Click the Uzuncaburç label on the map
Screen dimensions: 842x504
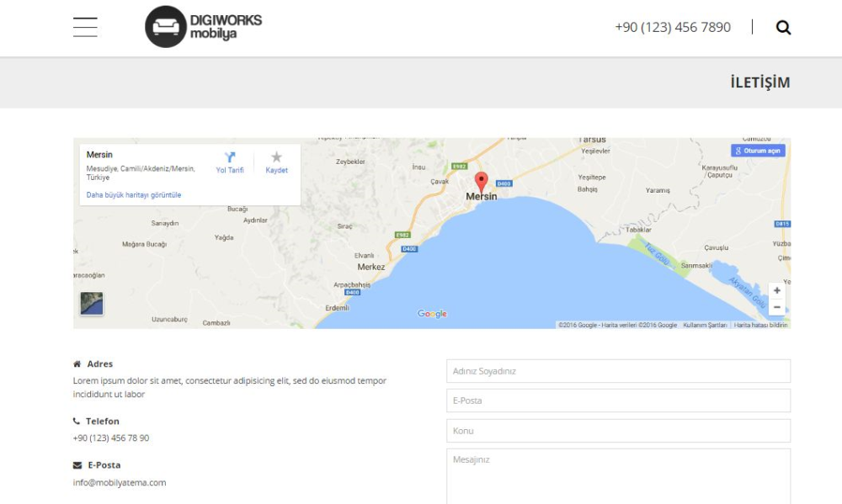pos(170,320)
